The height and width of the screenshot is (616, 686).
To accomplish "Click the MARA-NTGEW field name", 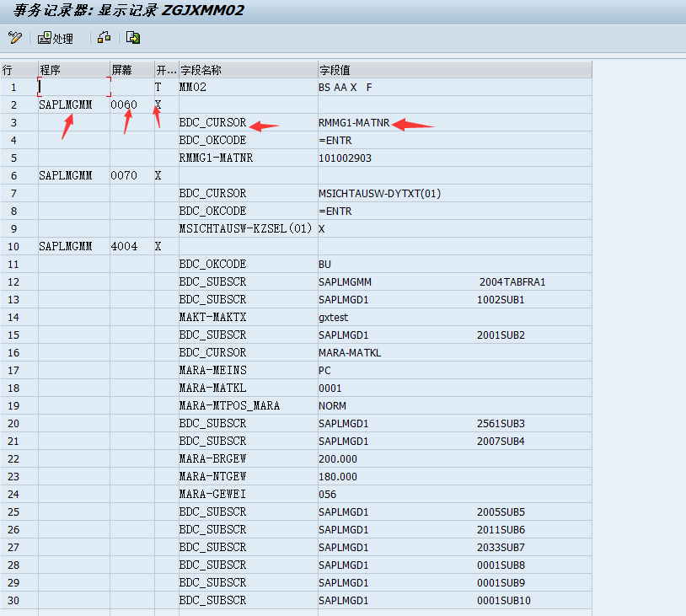I will point(212,476).
